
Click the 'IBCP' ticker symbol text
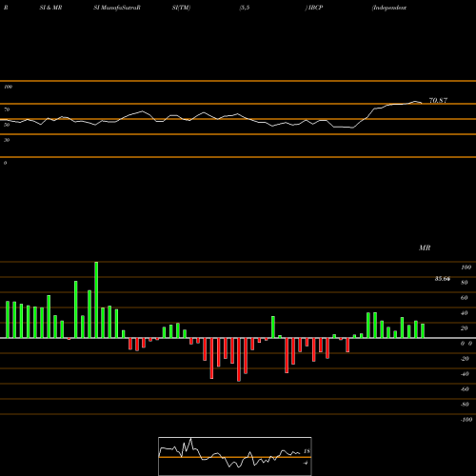(315, 8)
